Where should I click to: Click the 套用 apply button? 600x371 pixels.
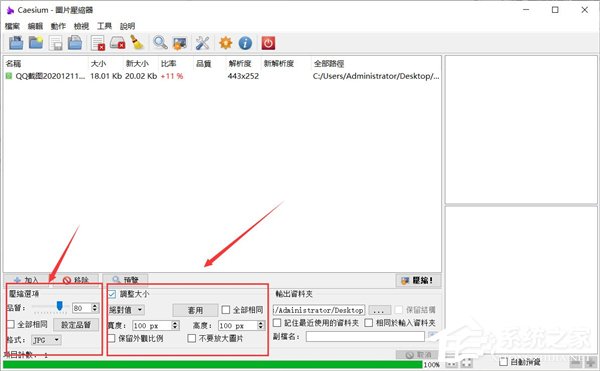pos(195,310)
